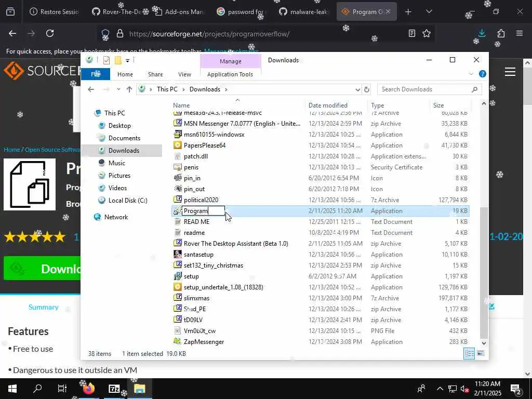Open recent locations dropdown arrow
The height and width of the screenshot is (399, 532).
pos(118,89)
